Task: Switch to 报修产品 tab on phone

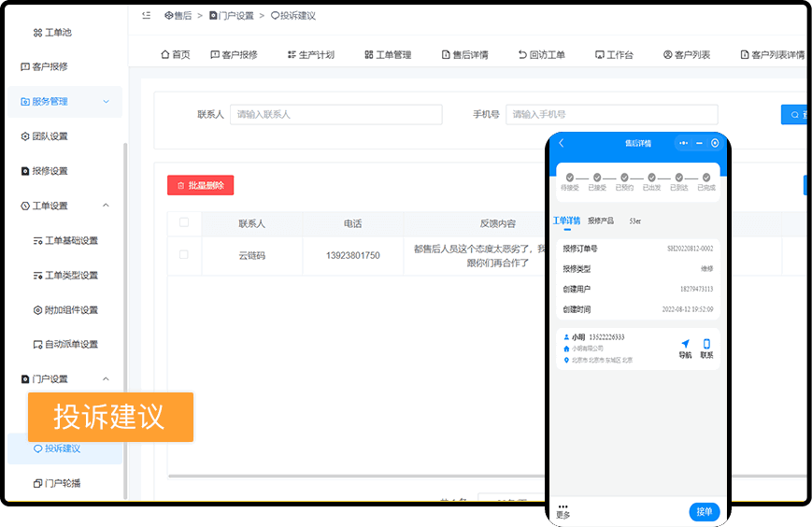Action: tap(601, 221)
